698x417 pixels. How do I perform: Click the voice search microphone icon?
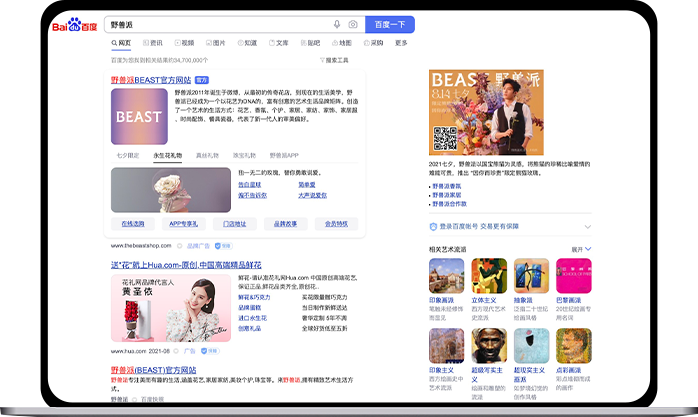coord(337,24)
